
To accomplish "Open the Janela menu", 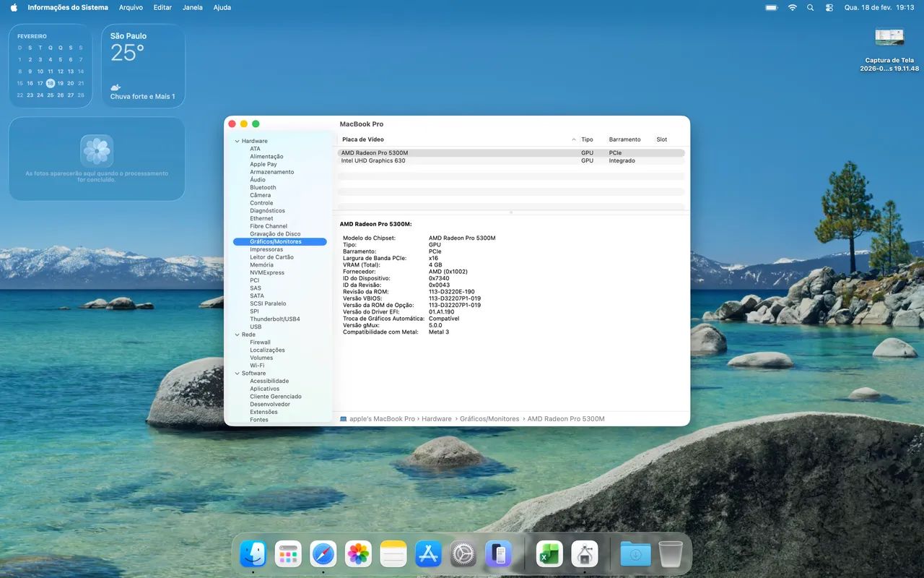I will tap(192, 7).
